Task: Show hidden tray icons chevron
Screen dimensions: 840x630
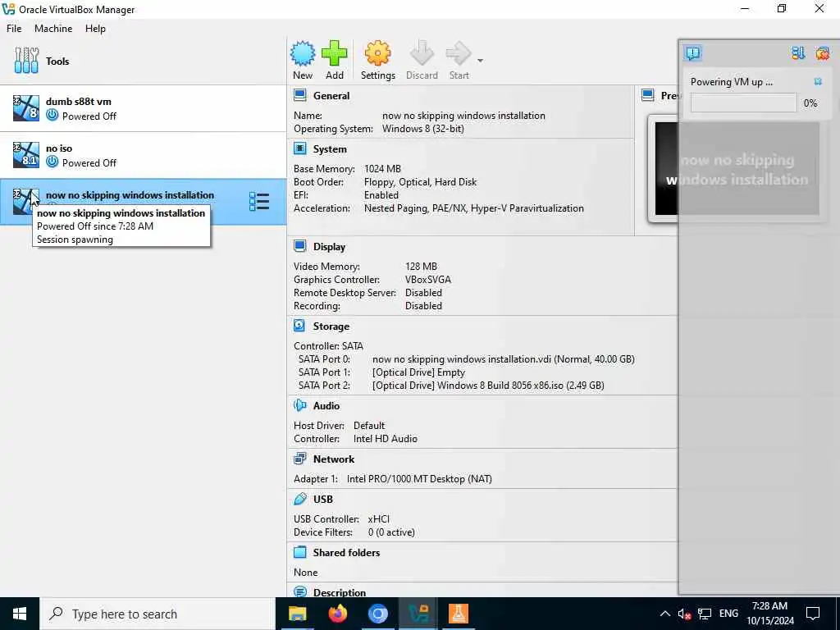Action: (x=664, y=614)
